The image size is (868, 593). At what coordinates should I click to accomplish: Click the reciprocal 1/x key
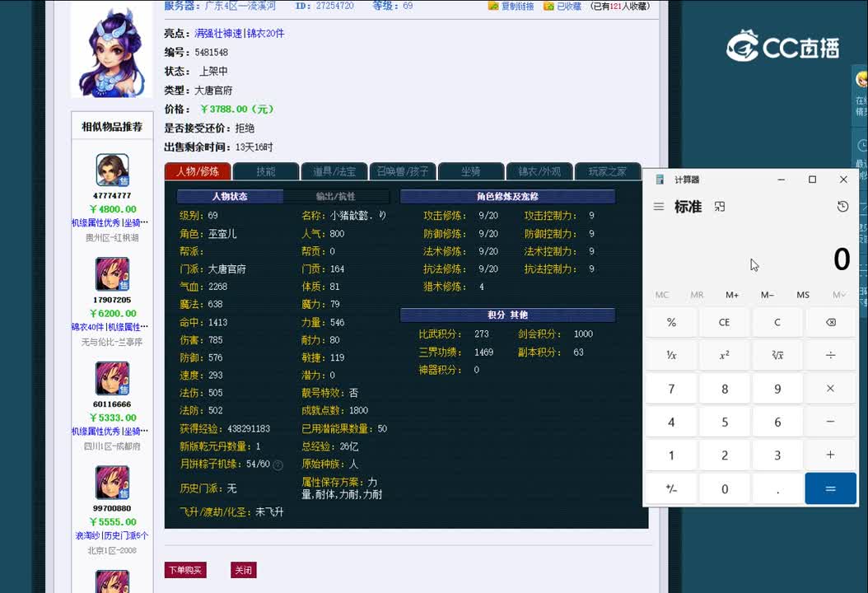pos(671,355)
